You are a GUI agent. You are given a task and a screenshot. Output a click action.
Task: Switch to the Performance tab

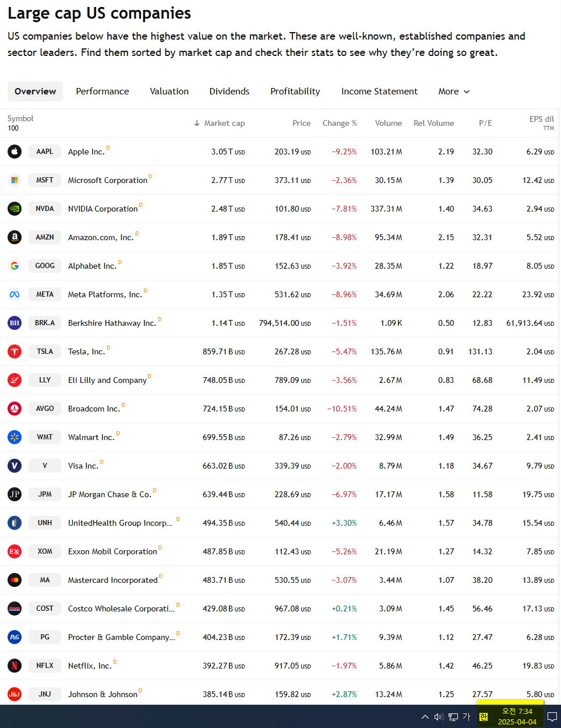click(x=103, y=92)
